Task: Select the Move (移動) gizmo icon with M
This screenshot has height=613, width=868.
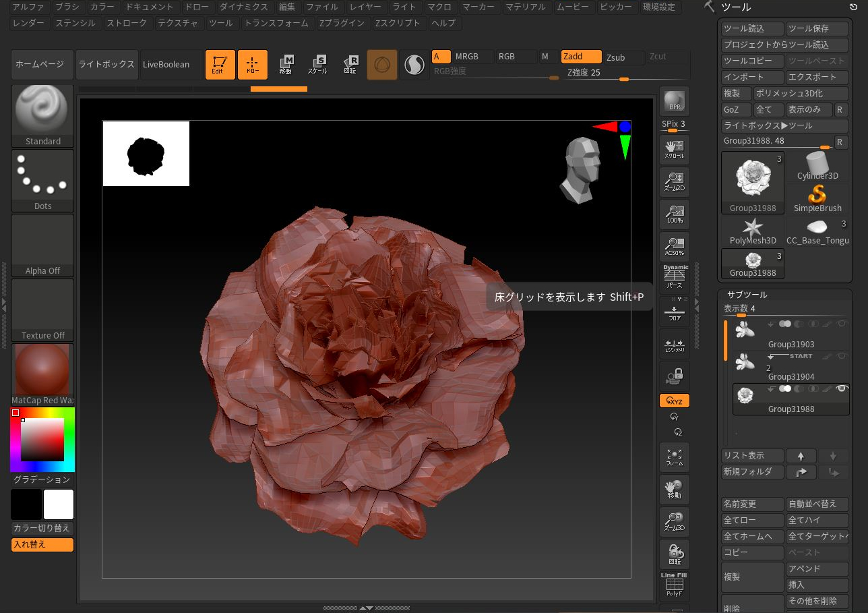Action: [285, 65]
